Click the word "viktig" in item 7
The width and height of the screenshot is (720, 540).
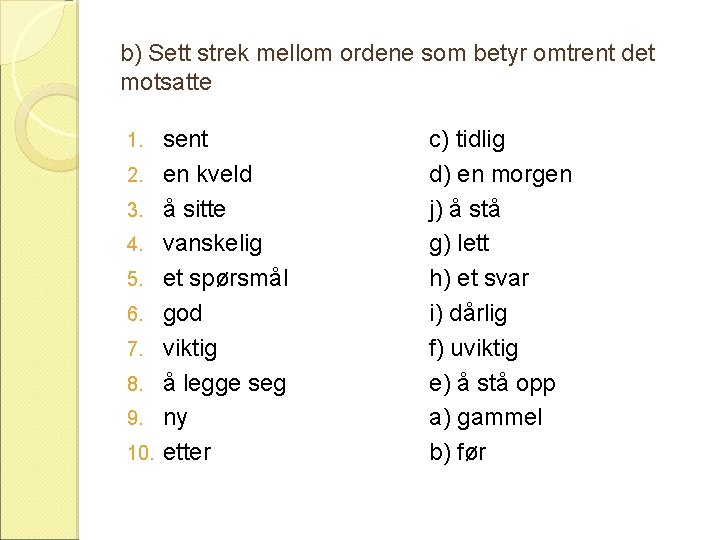(190, 349)
